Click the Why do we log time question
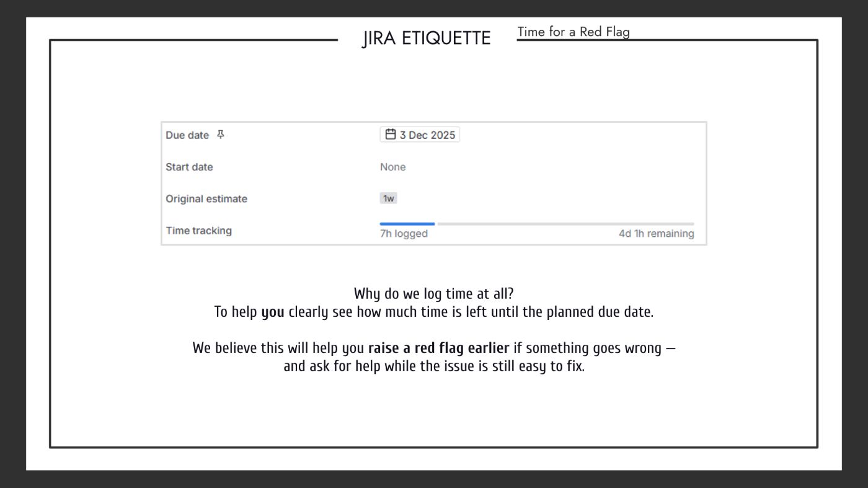Viewport: 868px width, 488px height. [x=433, y=294]
